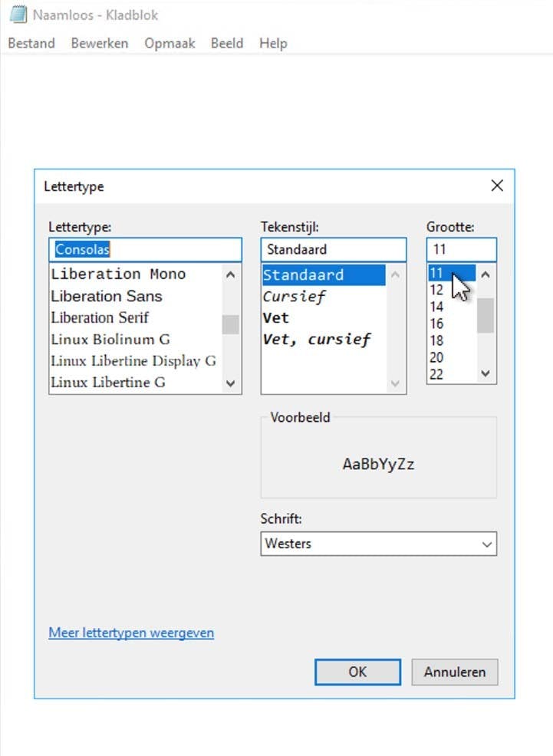Choose Linux Biolinum G font
Image resolution: width=553 pixels, height=756 pixels.
pyautogui.click(x=110, y=339)
